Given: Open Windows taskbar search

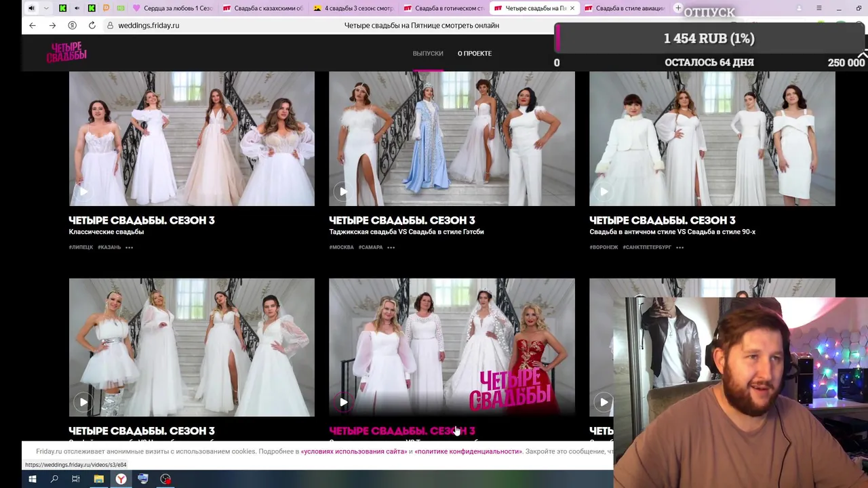Looking at the screenshot, I should [54, 479].
